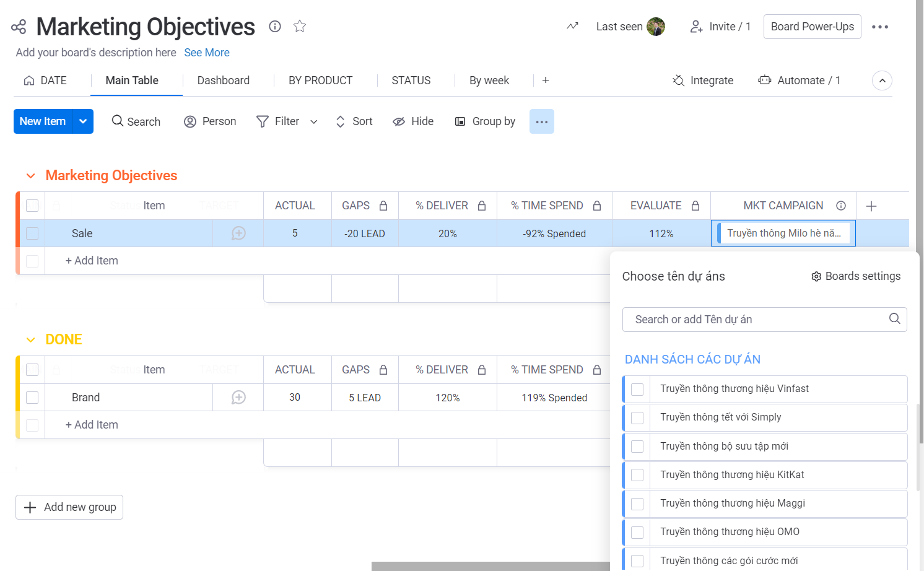
Task: Click the Add new group button
Action: tap(69, 507)
